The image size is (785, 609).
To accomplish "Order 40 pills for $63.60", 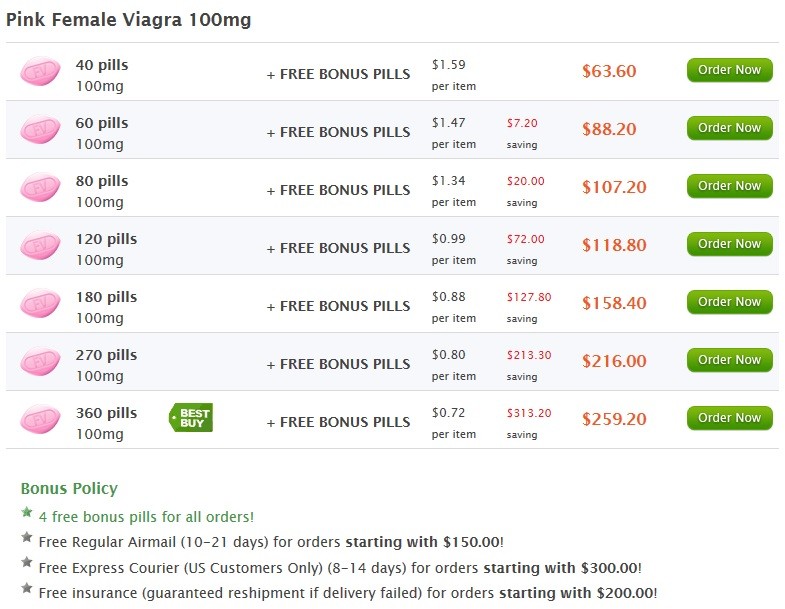I will [729, 70].
